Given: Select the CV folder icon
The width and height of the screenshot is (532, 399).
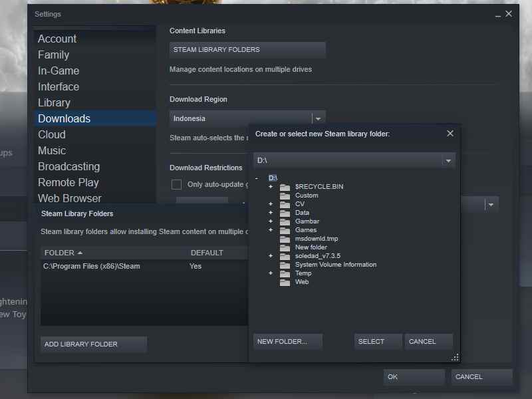Looking at the screenshot, I should click(286, 203).
